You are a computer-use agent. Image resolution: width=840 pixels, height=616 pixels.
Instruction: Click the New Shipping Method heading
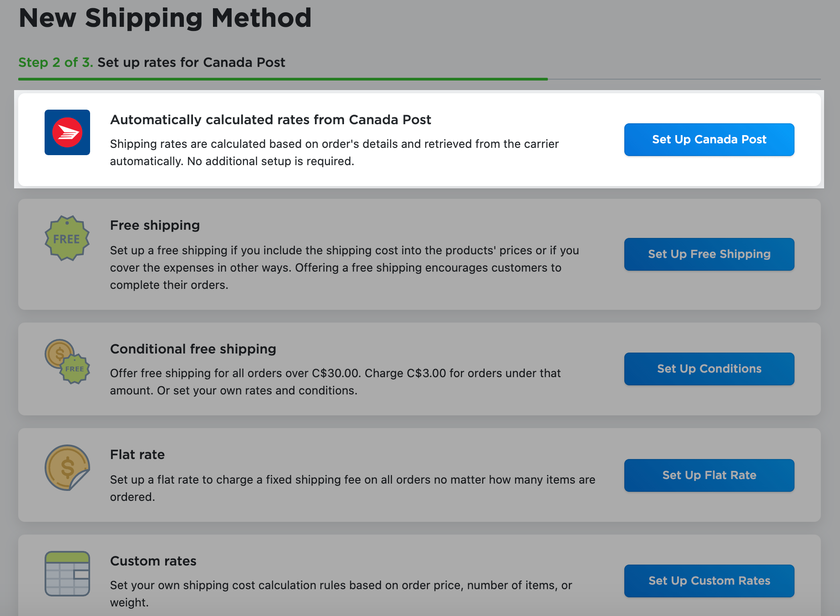coord(166,18)
